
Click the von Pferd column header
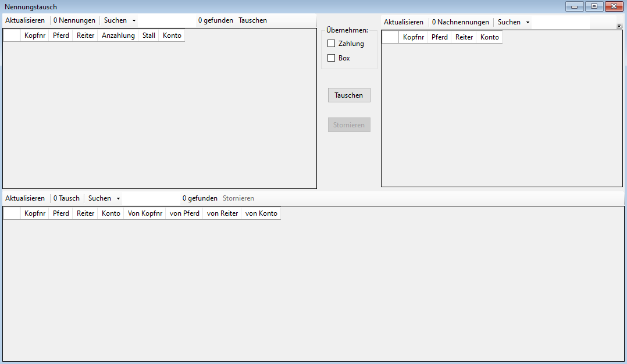(184, 213)
